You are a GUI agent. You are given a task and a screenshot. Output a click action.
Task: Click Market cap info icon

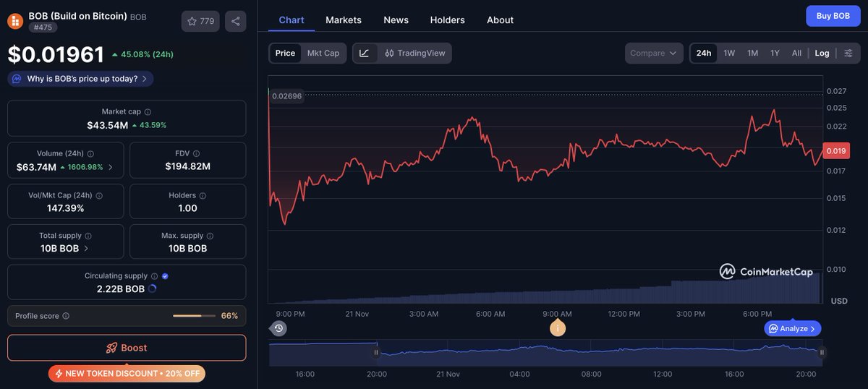point(148,112)
